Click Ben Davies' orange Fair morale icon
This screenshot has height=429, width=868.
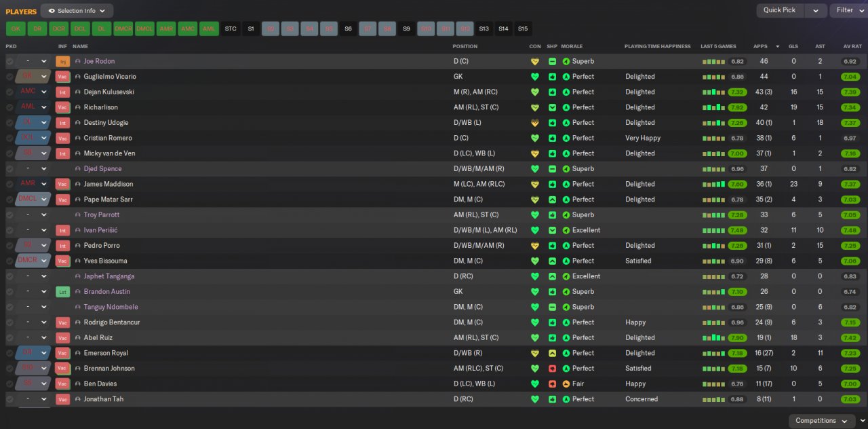coord(566,384)
